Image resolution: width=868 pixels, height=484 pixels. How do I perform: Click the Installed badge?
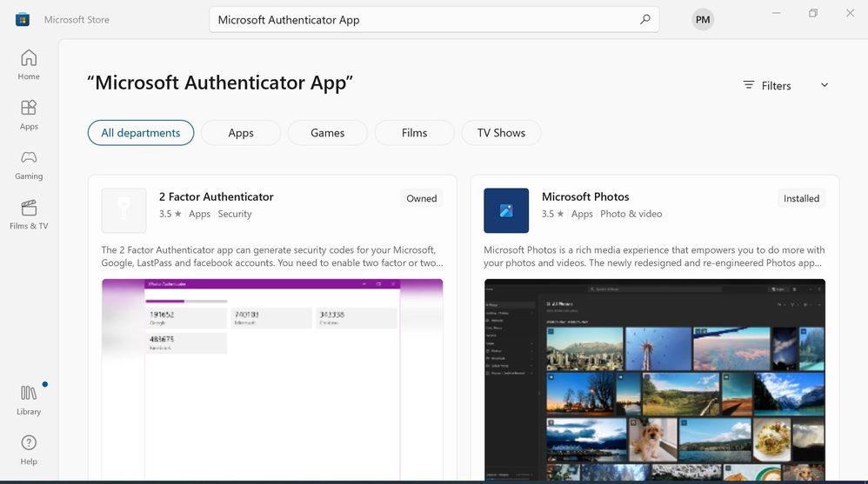pos(801,198)
